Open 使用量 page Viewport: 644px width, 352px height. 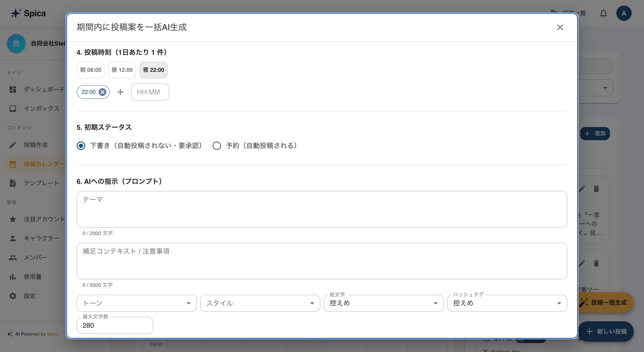point(35,277)
